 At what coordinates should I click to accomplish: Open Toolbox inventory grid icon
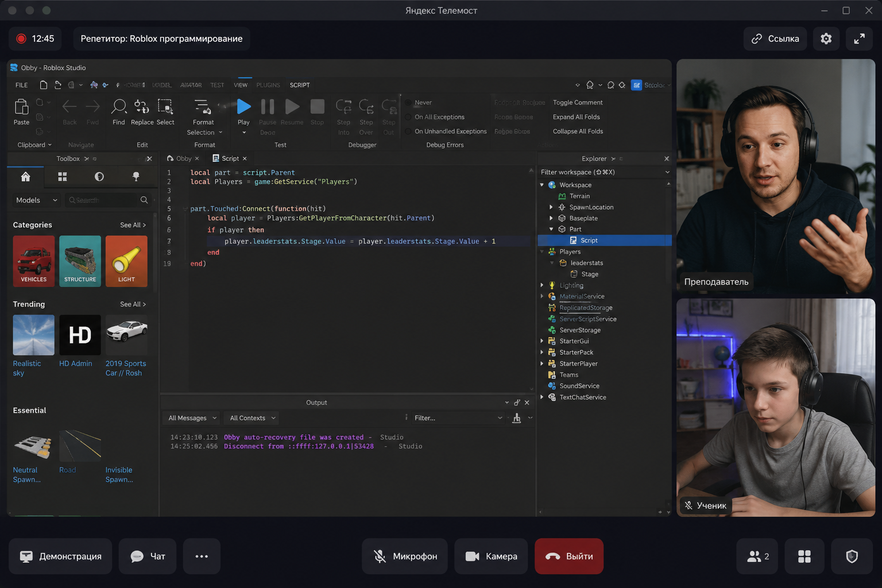(63, 177)
